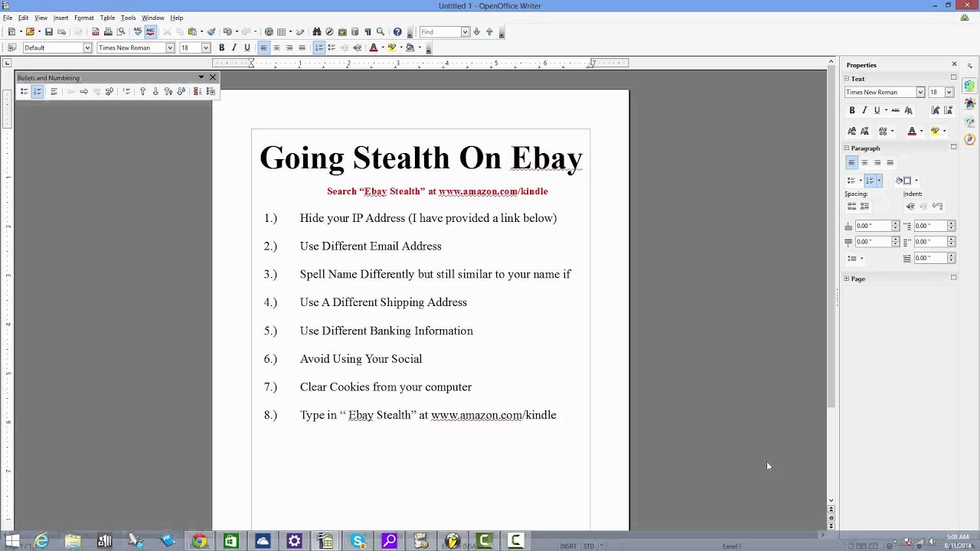This screenshot has width=980, height=551.
Task: Collapse the Text section in Properties sidebar
Action: 847,79
